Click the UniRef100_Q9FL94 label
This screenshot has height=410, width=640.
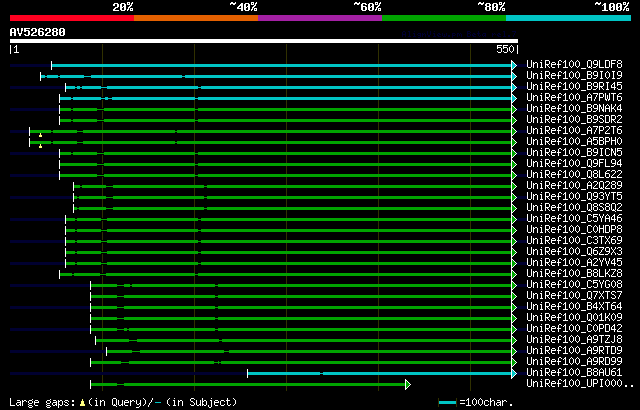click(x=574, y=164)
